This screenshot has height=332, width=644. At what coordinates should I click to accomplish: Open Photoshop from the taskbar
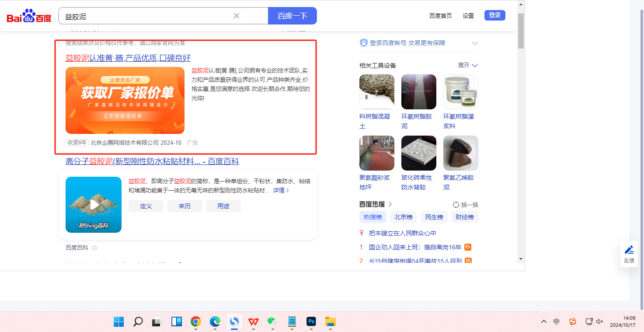tap(311, 322)
